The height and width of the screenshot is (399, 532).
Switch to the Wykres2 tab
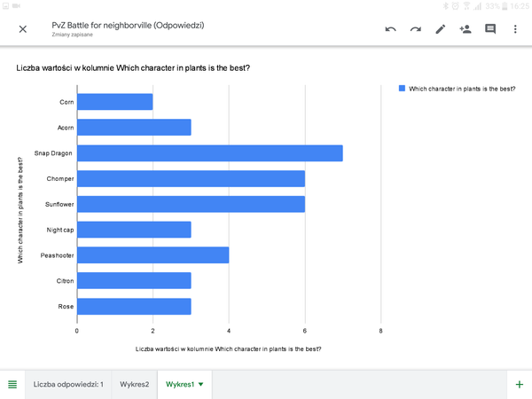pos(135,384)
